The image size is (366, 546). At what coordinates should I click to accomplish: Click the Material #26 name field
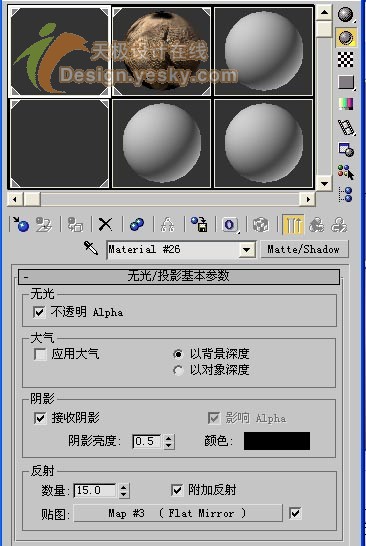[x=173, y=250]
